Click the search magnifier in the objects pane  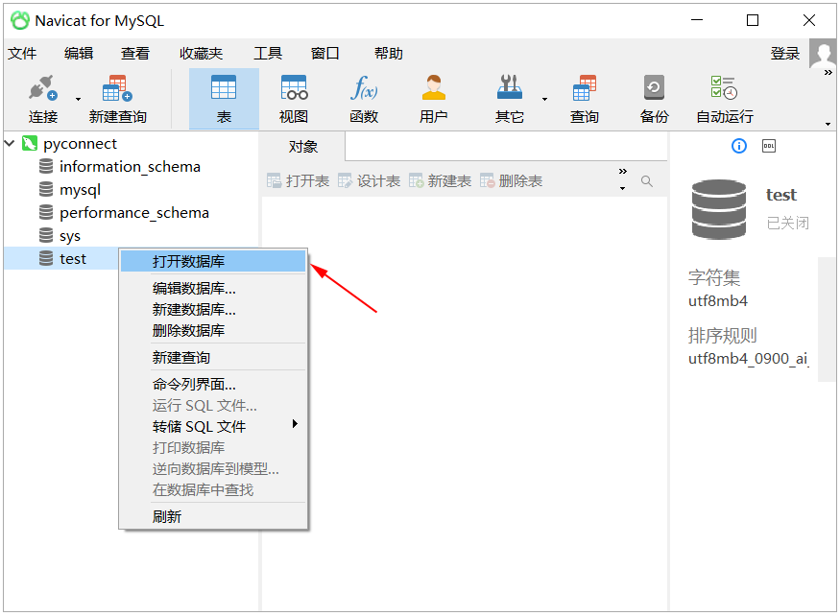[647, 178]
